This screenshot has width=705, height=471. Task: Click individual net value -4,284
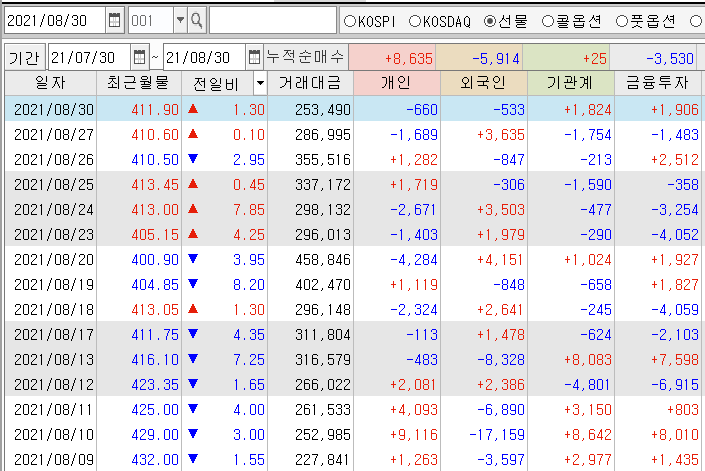(x=414, y=260)
